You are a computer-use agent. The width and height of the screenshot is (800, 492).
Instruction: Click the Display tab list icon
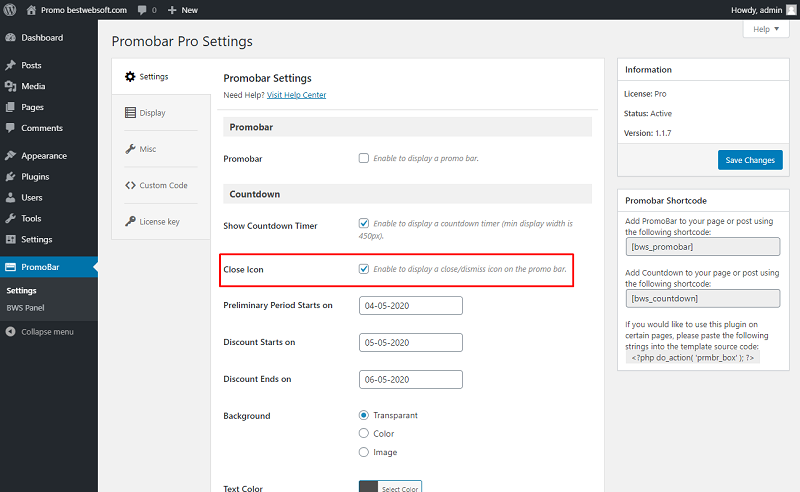(x=130, y=113)
